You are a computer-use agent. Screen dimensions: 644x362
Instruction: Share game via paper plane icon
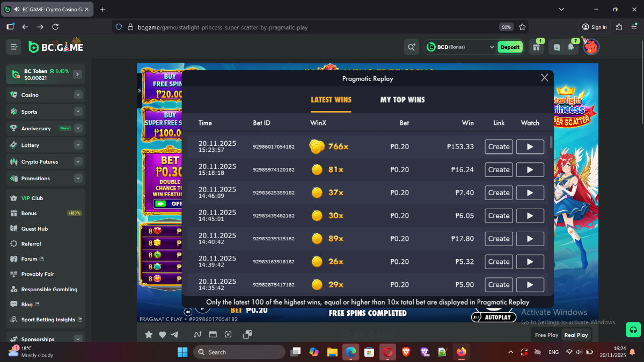tap(174, 335)
